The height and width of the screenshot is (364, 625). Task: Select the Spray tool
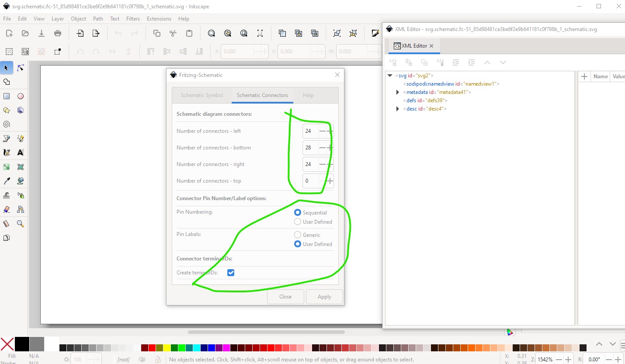(20, 195)
